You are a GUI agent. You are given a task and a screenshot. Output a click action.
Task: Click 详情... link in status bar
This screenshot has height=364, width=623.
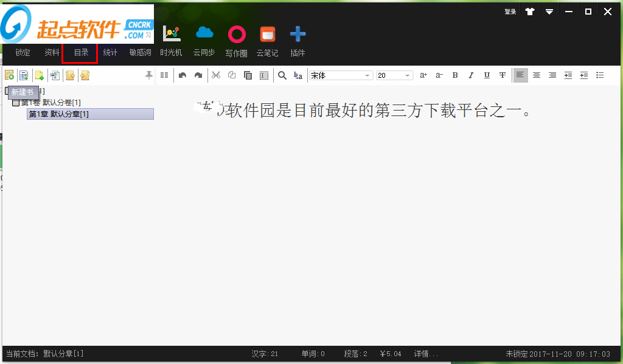(426, 354)
